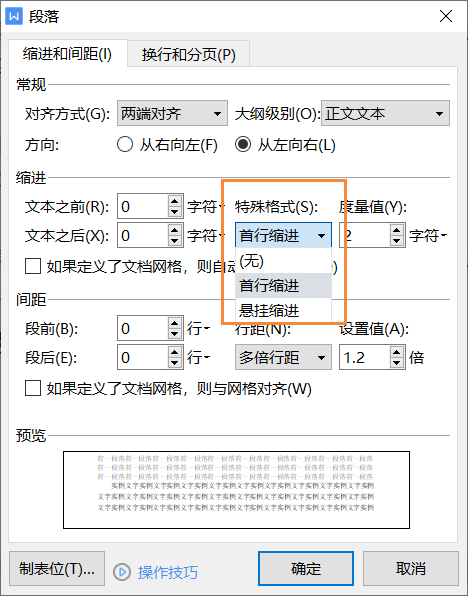Close the 段落 dialog
The height and width of the screenshot is (596, 468).
coord(446,16)
